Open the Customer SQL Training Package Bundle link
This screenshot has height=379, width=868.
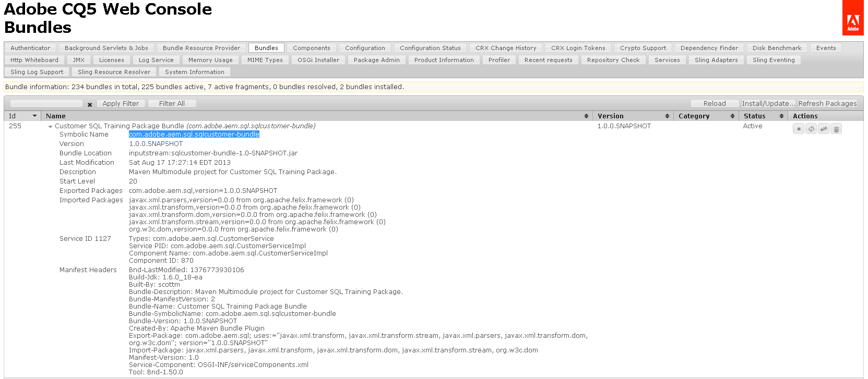point(120,126)
